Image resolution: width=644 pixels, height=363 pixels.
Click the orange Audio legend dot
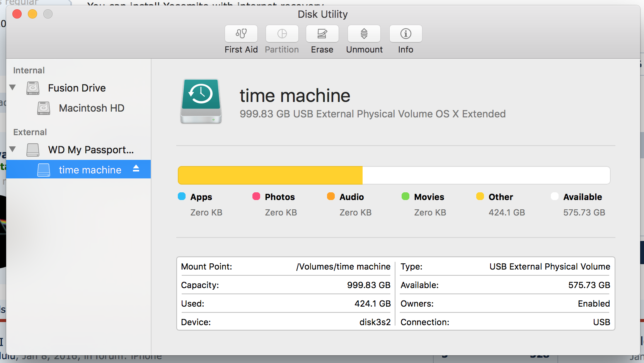pos(331,196)
